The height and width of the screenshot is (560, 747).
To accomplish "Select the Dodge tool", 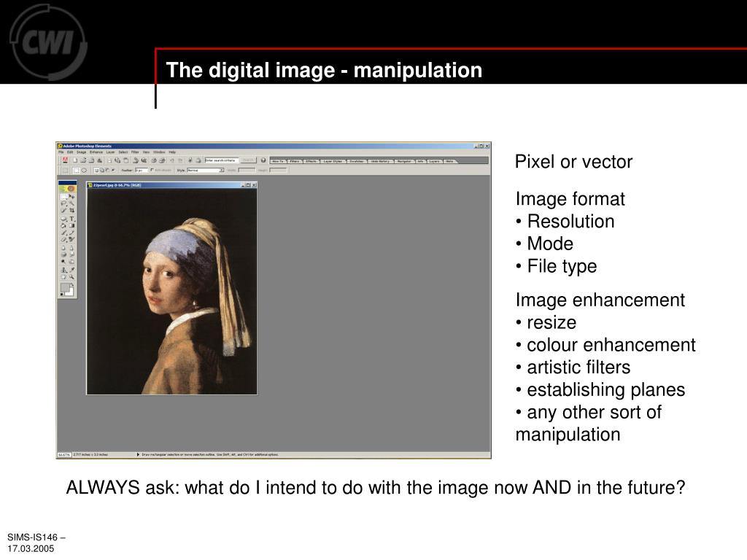I will click(63, 262).
